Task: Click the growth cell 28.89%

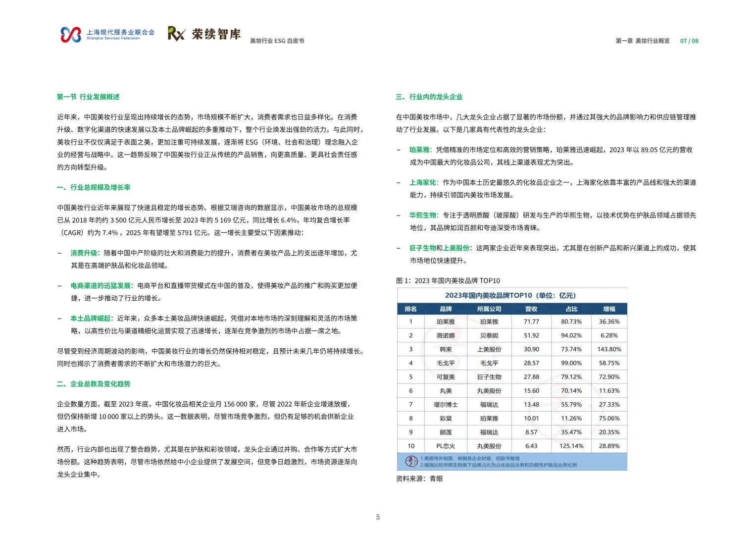Action: pos(609,447)
